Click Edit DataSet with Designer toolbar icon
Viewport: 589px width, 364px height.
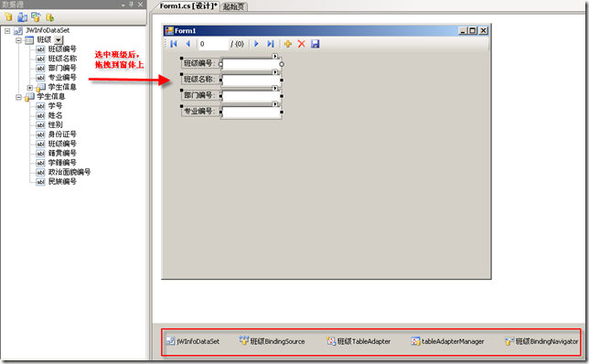tap(23, 16)
